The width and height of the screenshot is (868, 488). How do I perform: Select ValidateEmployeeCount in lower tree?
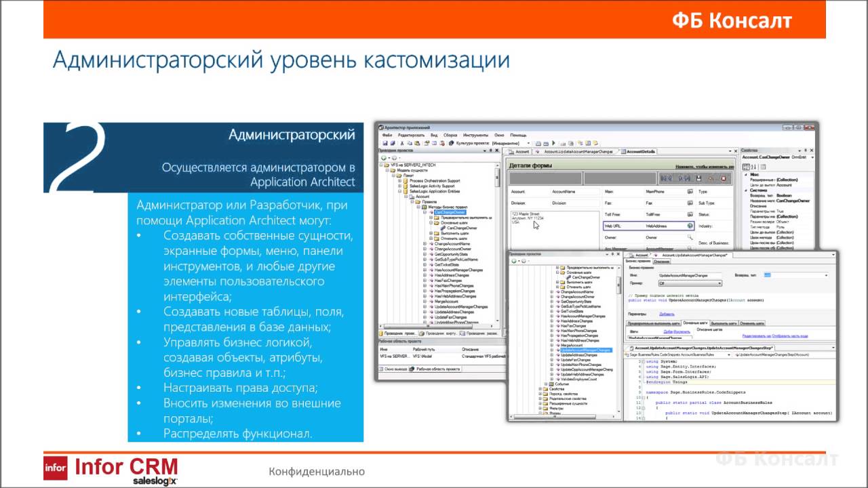578,379
